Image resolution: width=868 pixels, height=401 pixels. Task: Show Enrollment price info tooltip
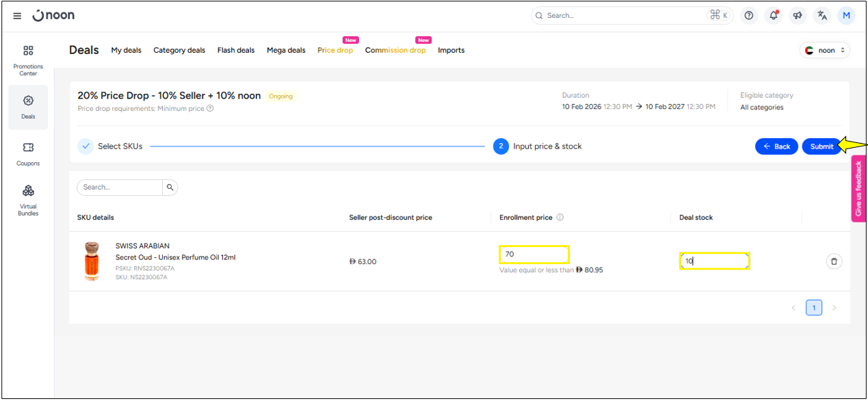click(x=560, y=218)
